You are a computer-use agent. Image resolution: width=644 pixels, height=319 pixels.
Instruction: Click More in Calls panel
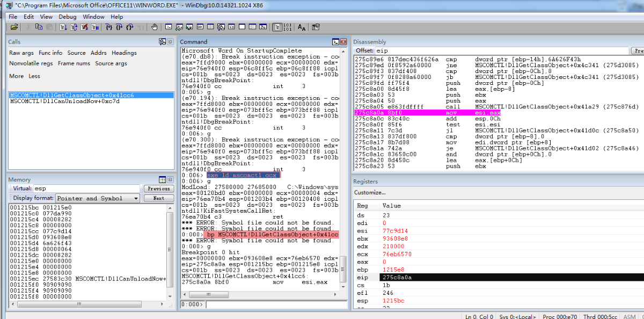coord(16,76)
